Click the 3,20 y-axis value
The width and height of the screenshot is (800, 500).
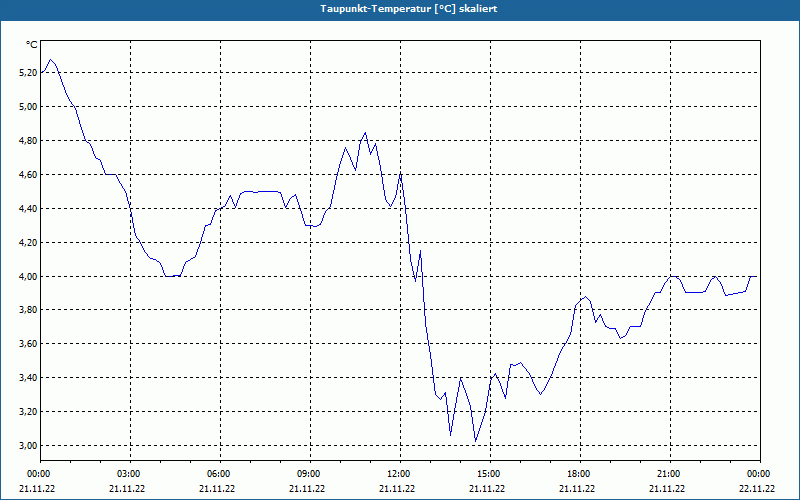coord(28,412)
